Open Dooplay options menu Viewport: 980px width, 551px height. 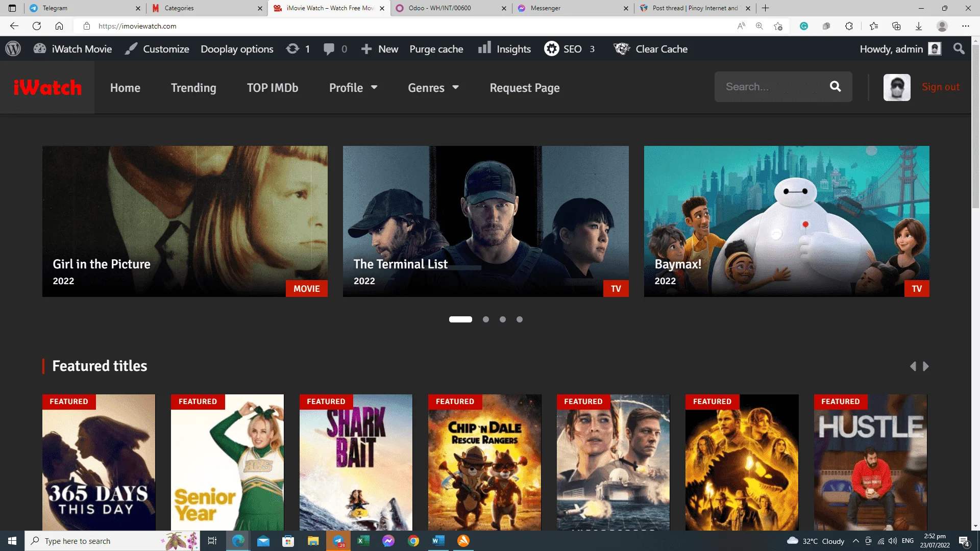[x=237, y=49]
